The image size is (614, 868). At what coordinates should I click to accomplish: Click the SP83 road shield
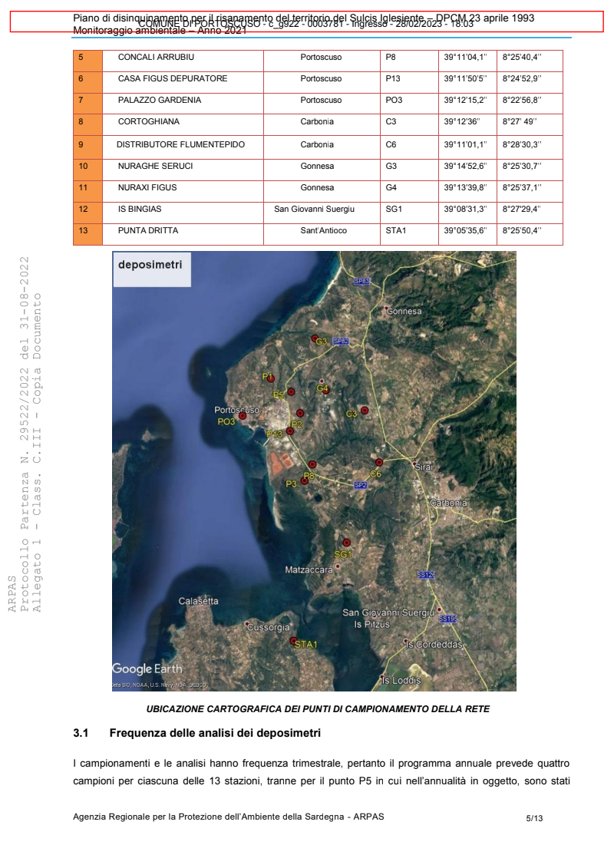(x=361, y=282)
